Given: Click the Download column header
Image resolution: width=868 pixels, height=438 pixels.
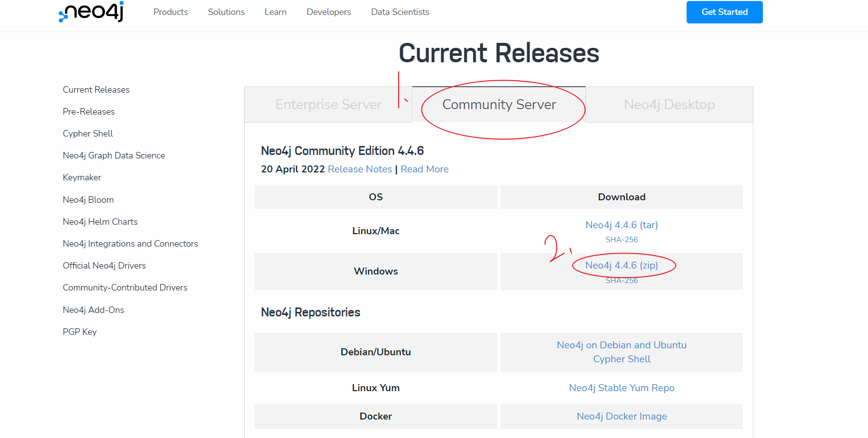Looking at the screenshot, I should [x=621, y=197].
